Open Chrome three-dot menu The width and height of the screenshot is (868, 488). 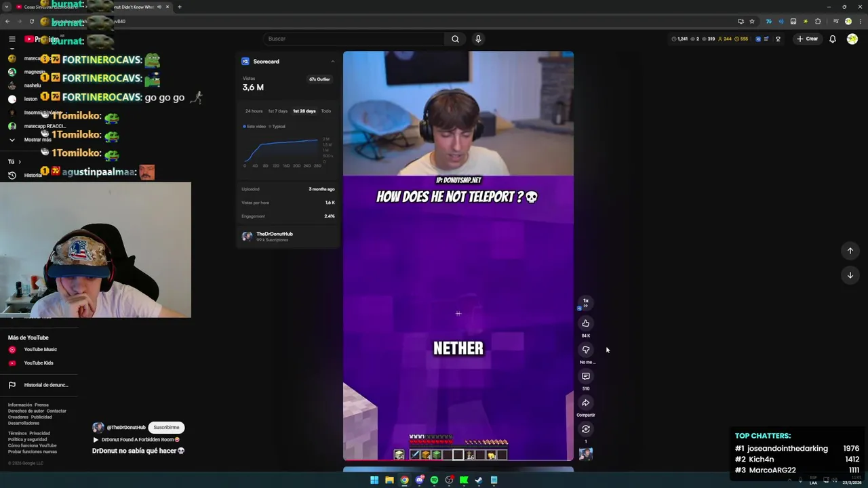[859, 21]
